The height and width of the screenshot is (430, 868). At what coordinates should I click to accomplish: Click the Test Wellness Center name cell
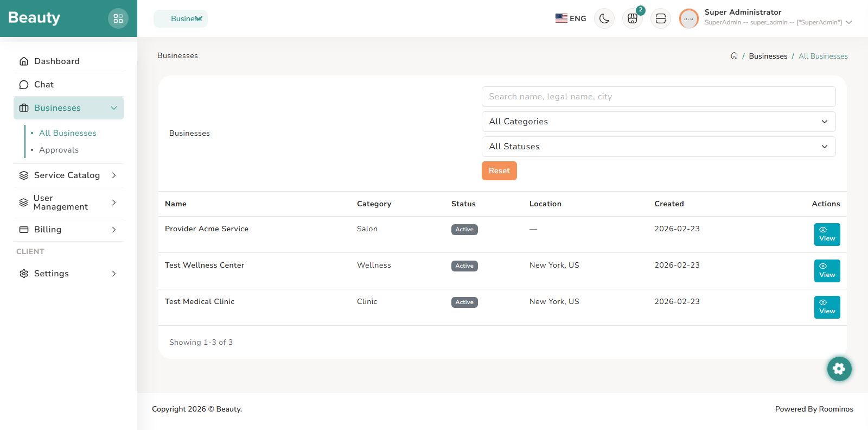pyautogui.click(x=205, y=265)
